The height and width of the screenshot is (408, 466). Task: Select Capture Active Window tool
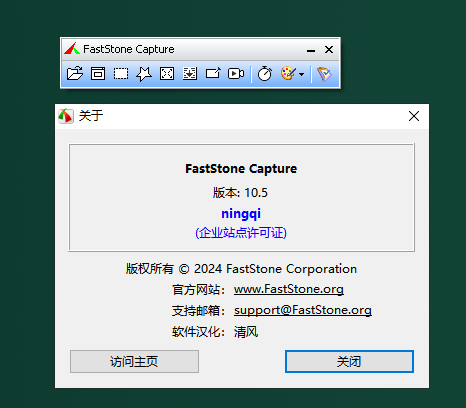98,73
